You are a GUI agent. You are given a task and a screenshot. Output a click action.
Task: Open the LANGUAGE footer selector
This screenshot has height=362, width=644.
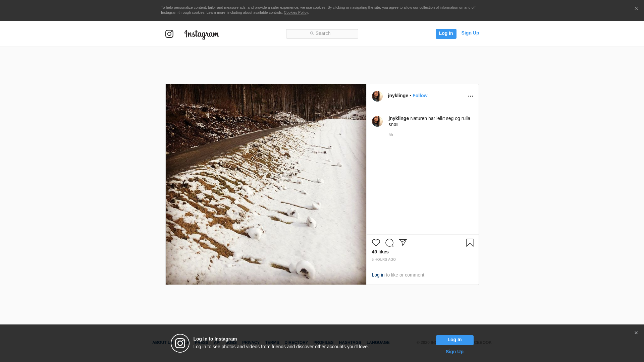(x=378, y=343)
